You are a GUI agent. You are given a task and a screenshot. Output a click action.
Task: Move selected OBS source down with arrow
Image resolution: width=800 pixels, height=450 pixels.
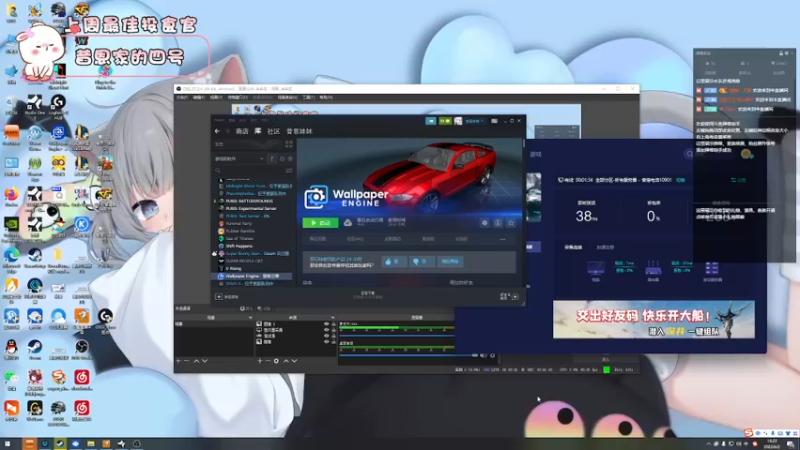(x=294, y=361)
